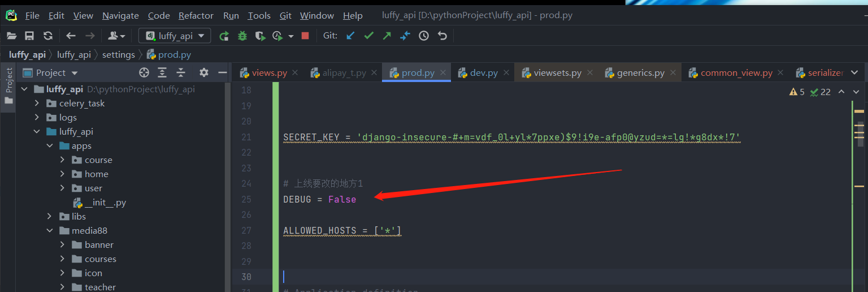Navigate back with the left arrow icon

point(71,36)
